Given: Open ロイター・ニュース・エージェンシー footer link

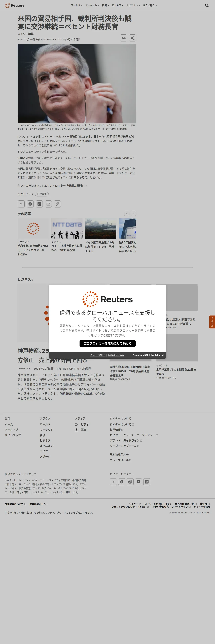Looking at the screenshot, I should tap(134, 435).
